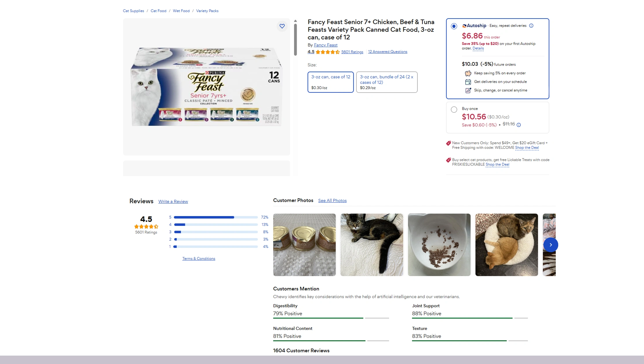Open See All Photos link

click(x=332, y=200)
